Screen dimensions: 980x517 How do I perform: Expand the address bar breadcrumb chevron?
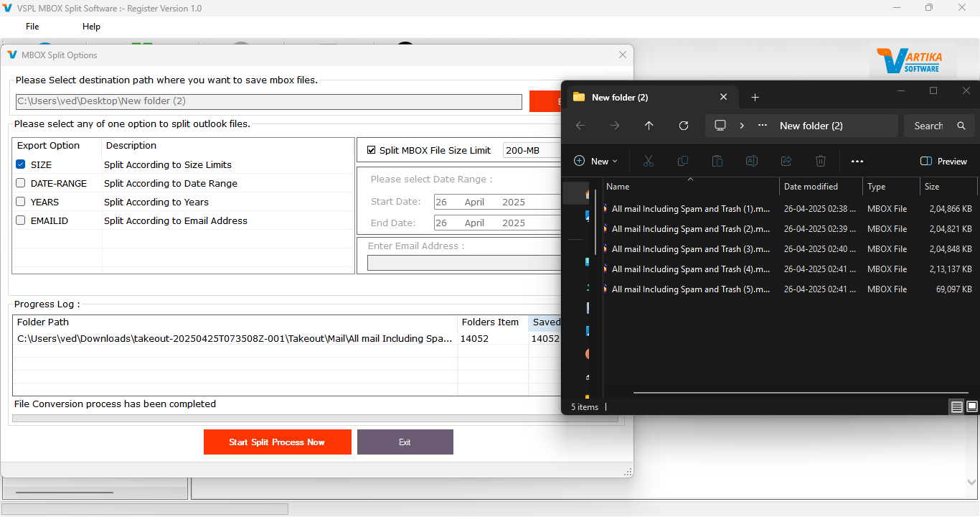[x=742, y=126]
